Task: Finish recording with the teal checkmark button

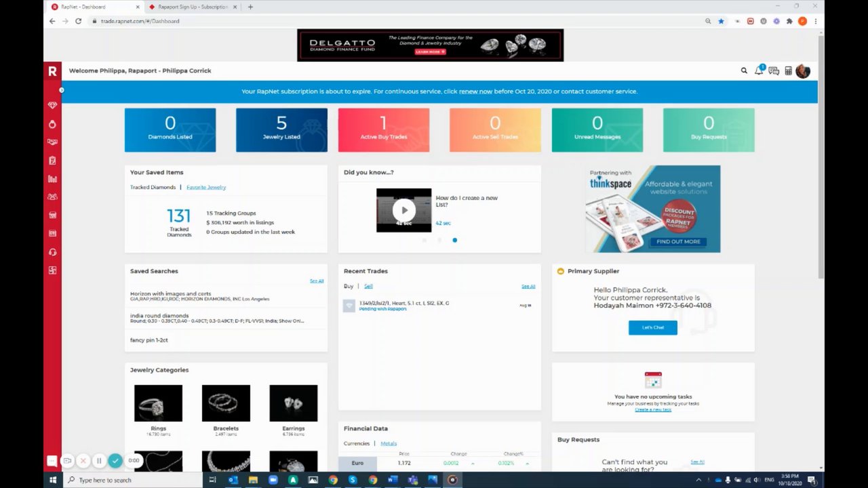Action: coord(115,461)
